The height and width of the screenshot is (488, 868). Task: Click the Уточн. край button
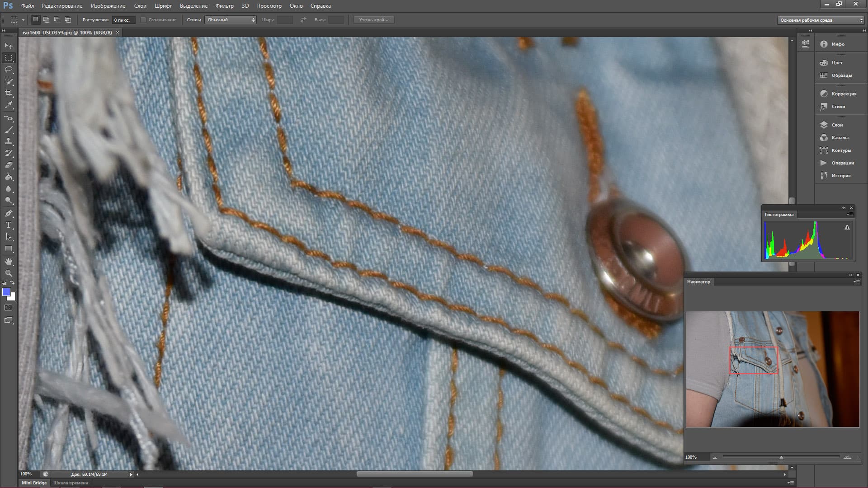click(373, 20)
